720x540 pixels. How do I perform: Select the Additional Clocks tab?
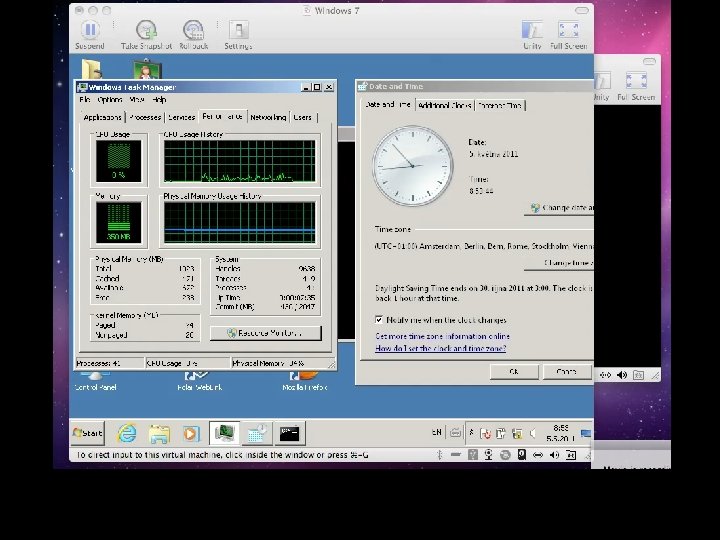coord(444,105)
